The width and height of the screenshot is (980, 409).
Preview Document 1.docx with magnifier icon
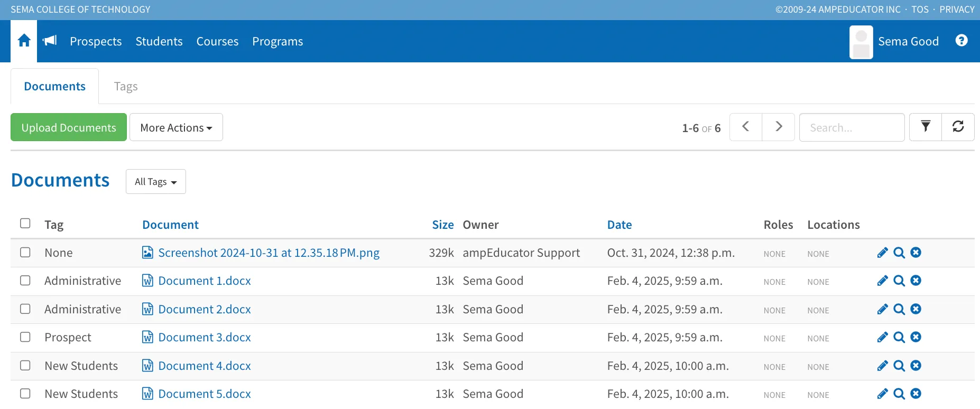click(899, 281)
